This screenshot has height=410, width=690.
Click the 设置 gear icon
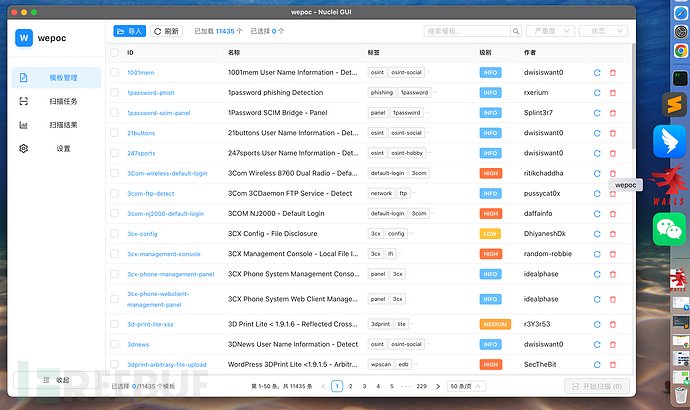click(24, 149)
